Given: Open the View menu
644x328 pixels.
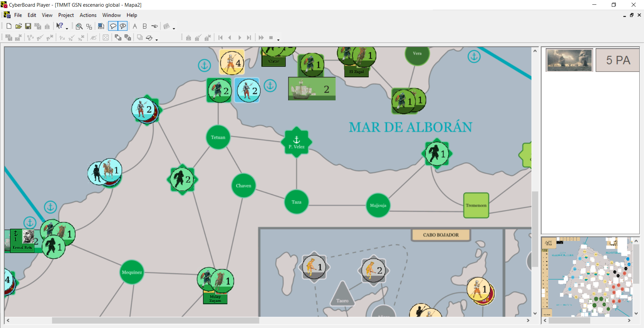Looking at the screenshot, I should 47,15.
